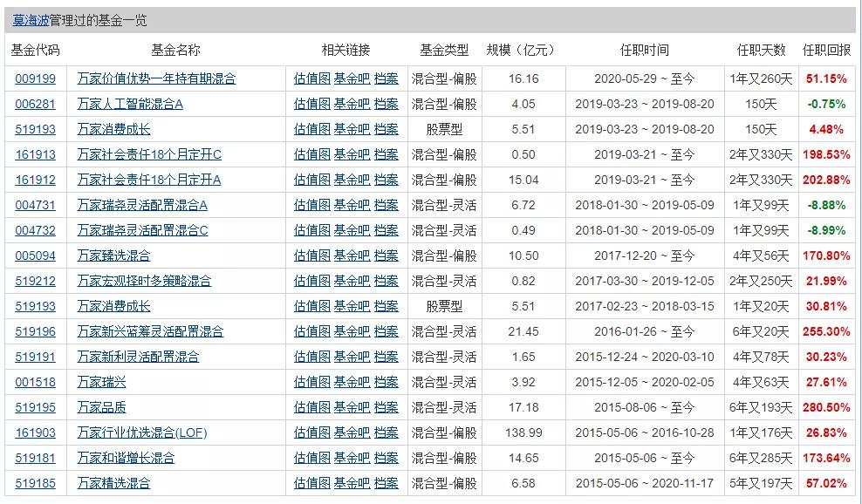This screenshot has height=504, width=862.
Task: Open 万家瑞尧灵活配置混合C link
Action: pyautogui.click(x=142, y=230)
